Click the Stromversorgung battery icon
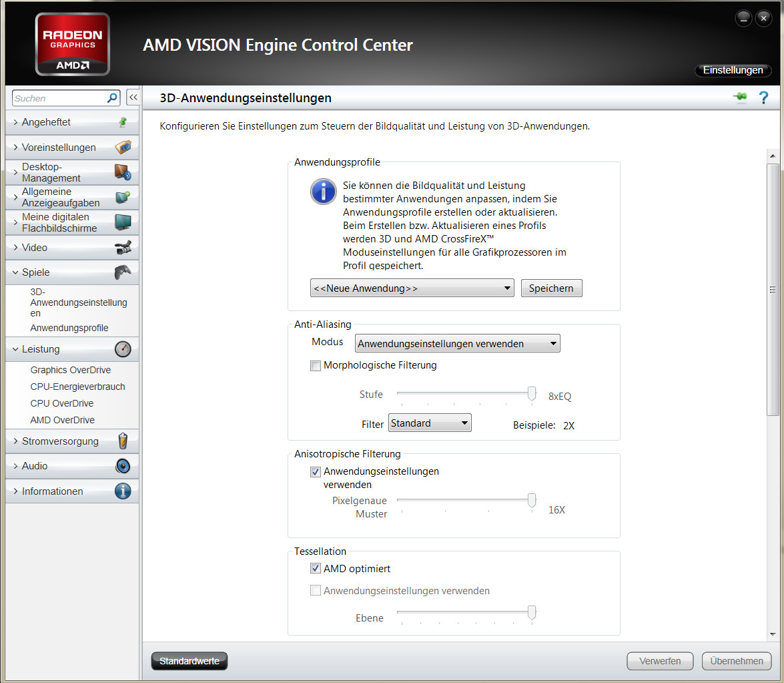The image size is (784, 683). [x=123, y=441]
